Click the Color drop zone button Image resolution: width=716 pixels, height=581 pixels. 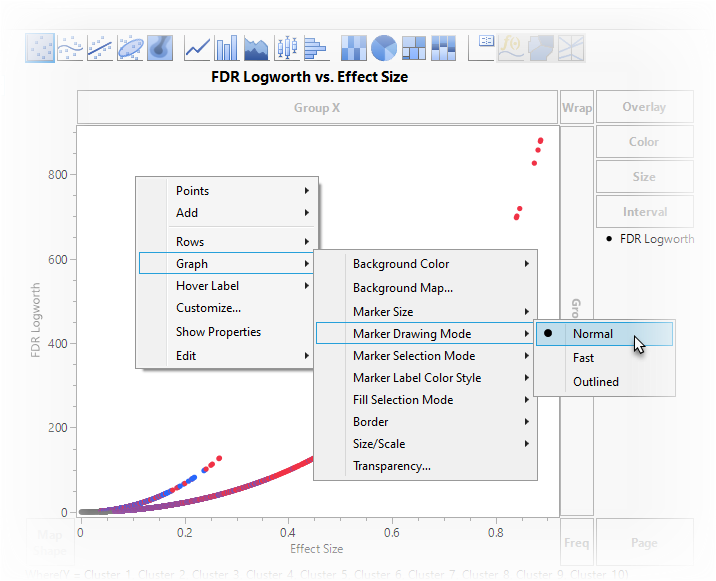(x=644, y=142)
